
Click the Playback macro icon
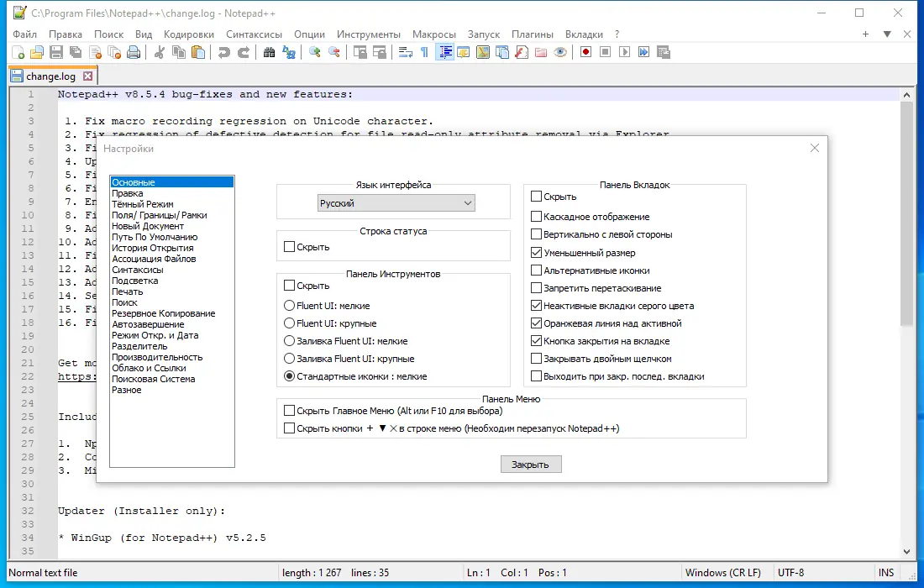click(625, 52)
